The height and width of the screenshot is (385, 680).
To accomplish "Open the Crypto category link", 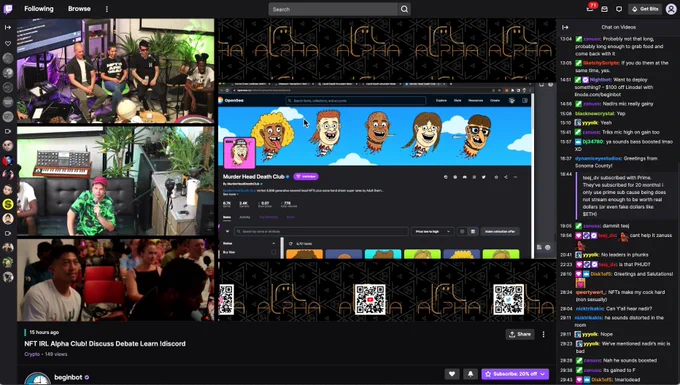I will coord(32,354).
